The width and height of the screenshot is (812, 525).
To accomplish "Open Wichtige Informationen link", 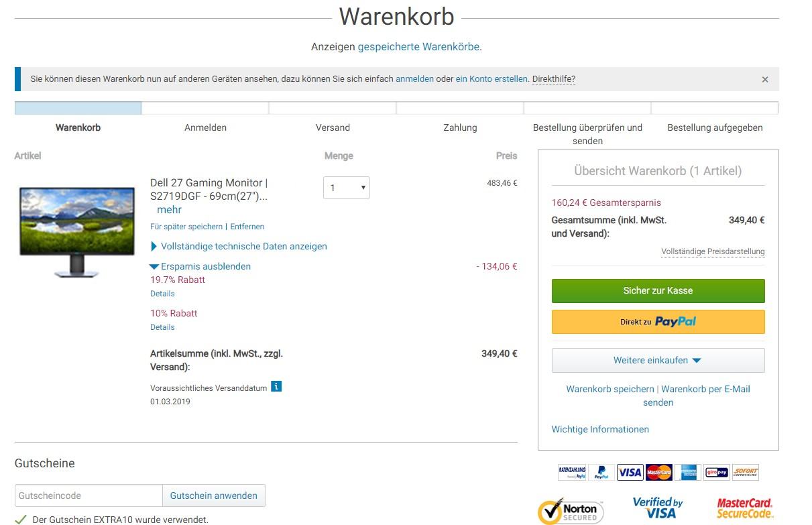I will point(600,429).
